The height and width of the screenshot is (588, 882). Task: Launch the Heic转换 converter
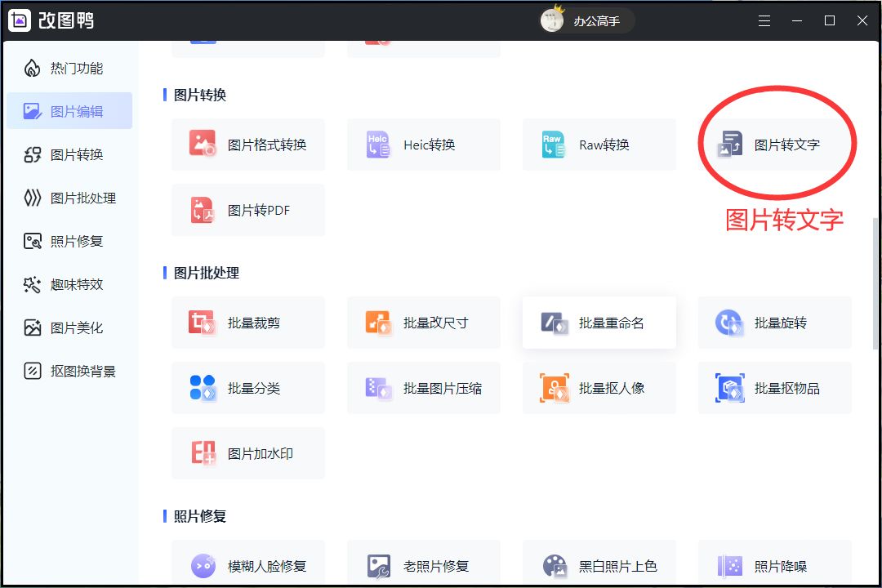click(424, 145)
